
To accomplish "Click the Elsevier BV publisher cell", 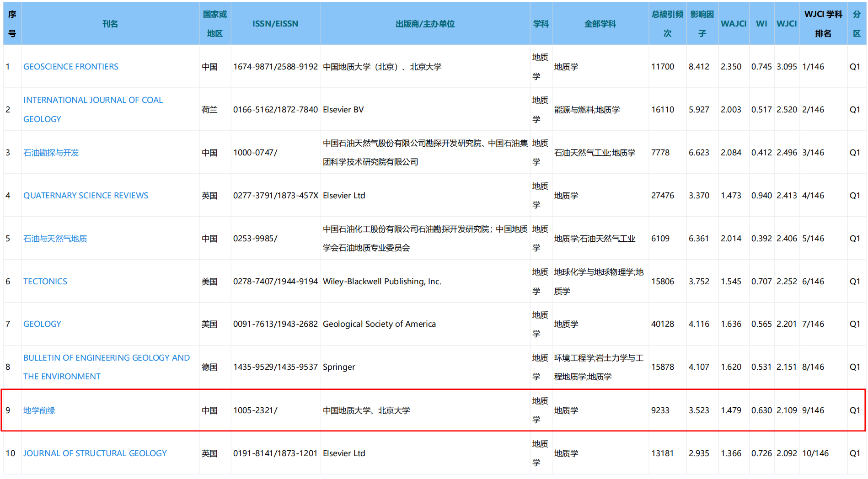I will tap(343, 110).
